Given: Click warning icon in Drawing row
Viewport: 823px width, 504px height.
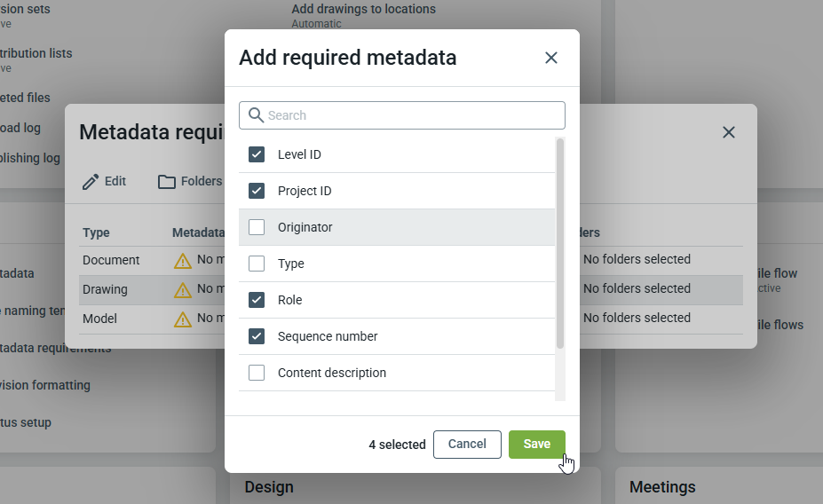Looking at the screenshot, I should 183,290.
